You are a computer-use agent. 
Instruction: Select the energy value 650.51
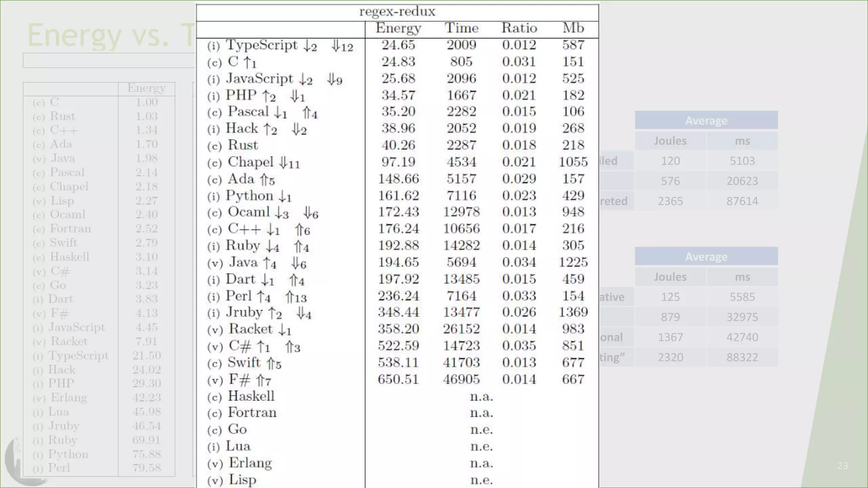pyautogui.click(x=398, y=380)
